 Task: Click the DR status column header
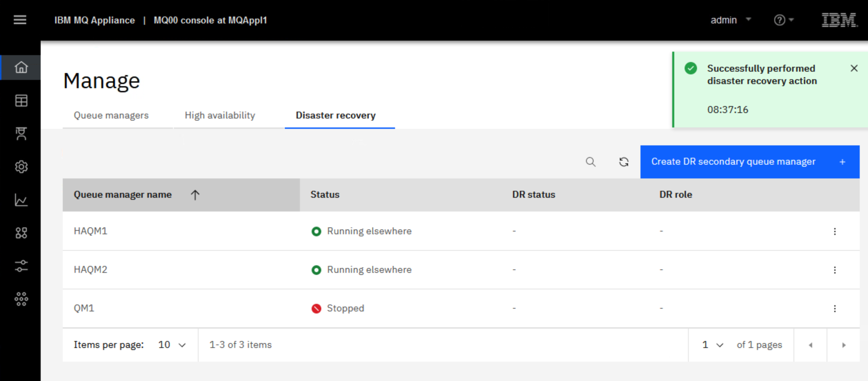tap(534, 195)
